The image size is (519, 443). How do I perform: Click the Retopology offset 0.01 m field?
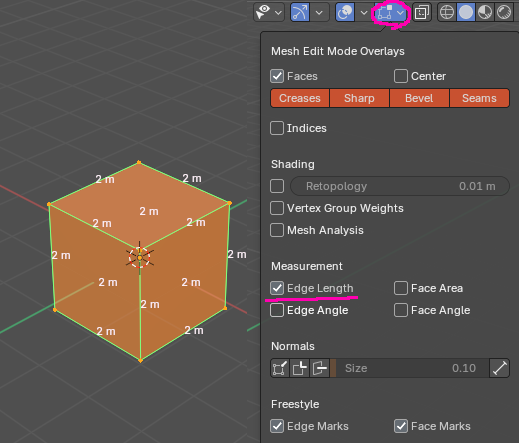pos(400,186)
